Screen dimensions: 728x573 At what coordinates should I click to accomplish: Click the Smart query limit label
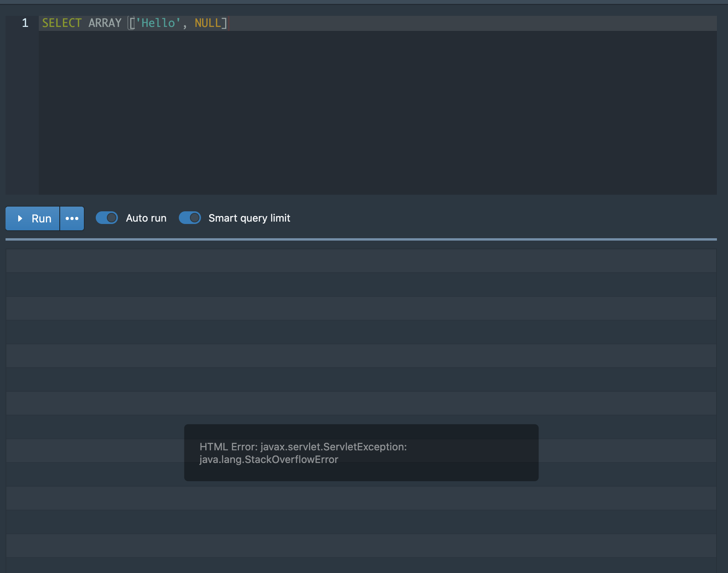point(250,218)
